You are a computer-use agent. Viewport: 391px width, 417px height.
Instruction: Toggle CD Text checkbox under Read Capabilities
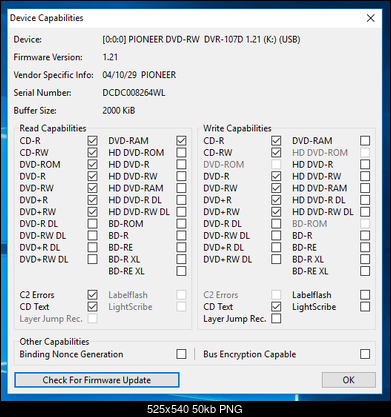click(x=92, y=307)
